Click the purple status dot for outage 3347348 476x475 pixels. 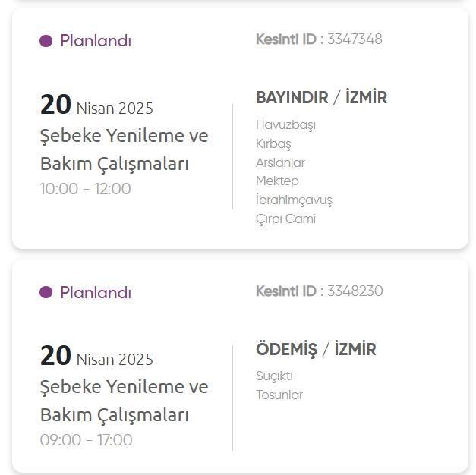pos(46,41)
